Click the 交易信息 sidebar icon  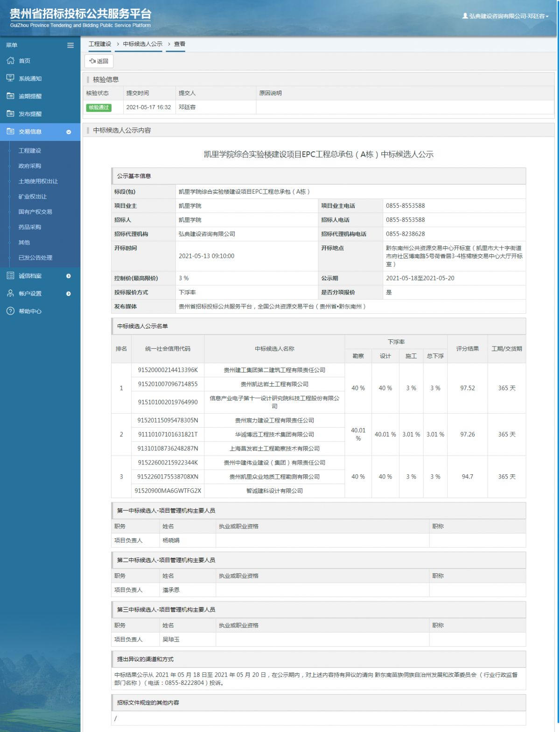10,132
